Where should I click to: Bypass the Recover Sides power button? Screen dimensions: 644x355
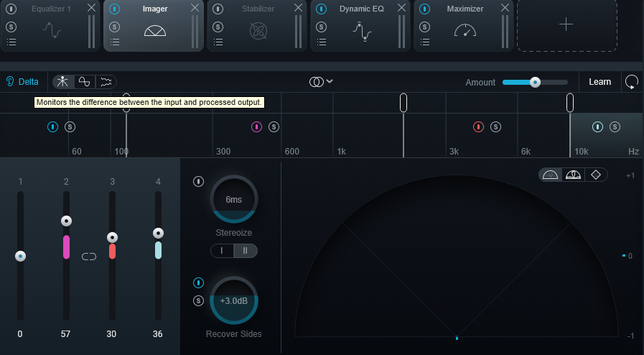tap(198, 282)
